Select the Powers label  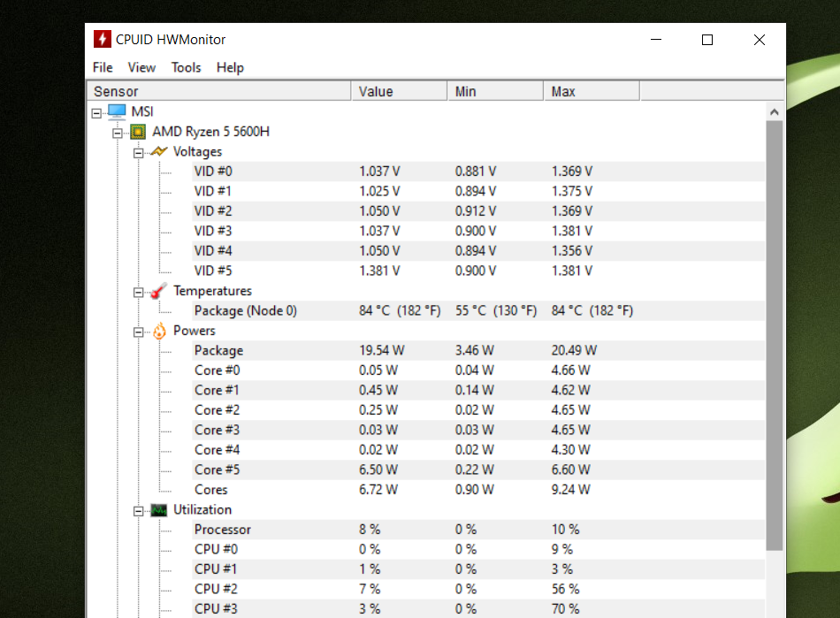coord(194,331)
